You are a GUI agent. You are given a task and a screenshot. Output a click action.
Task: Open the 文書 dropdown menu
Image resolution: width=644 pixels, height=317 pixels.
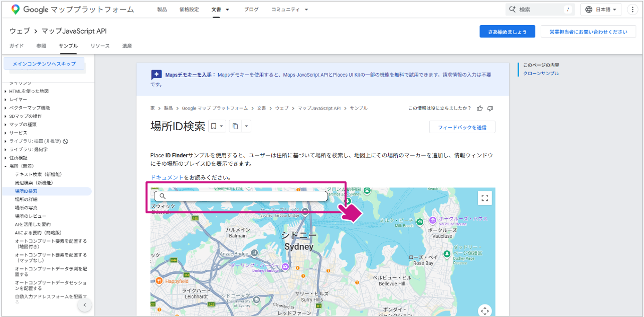[x=220, y=10]
